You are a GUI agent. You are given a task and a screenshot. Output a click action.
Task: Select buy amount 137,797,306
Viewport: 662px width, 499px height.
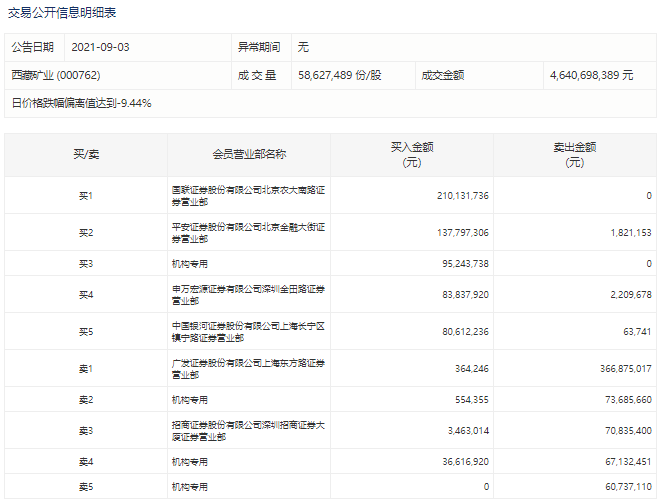[463, 233]
